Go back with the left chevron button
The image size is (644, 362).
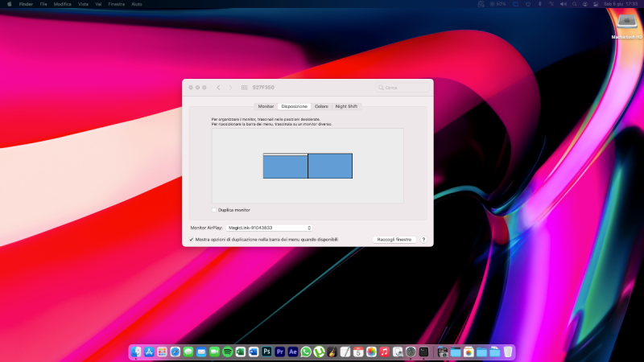pos(218,87)
